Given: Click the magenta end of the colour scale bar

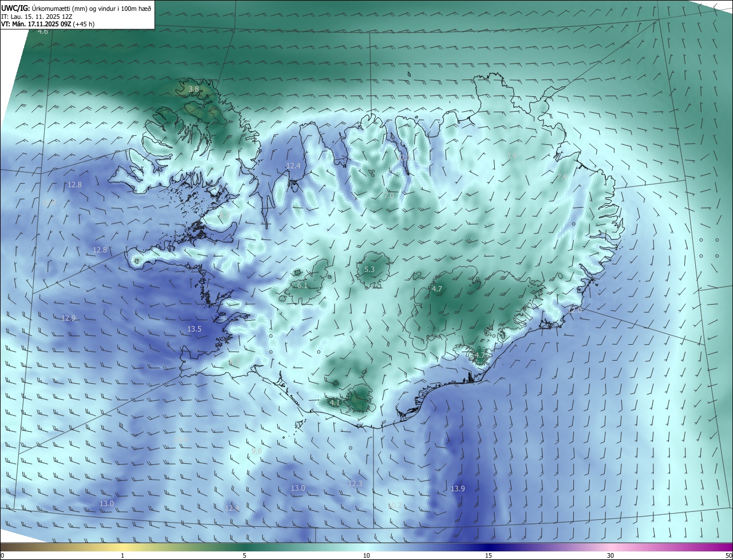Looking at the screenshot, I should 727,547.
